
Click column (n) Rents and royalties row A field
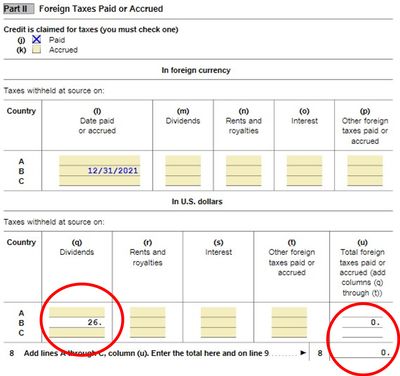(244, 161)
